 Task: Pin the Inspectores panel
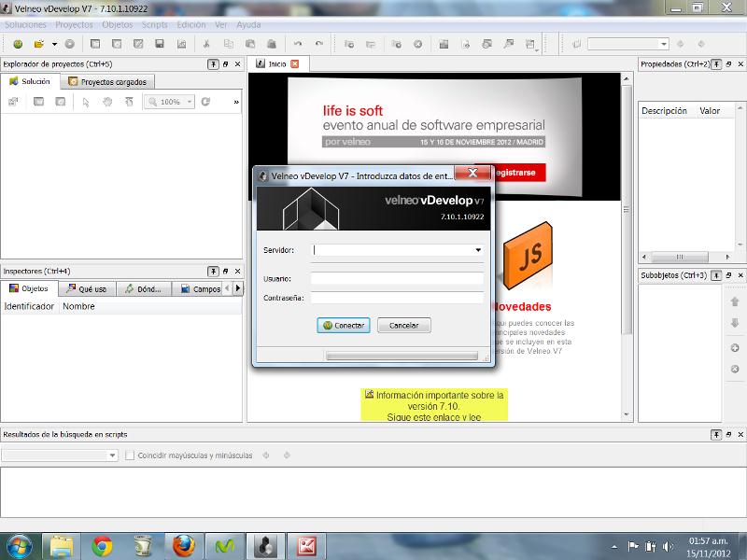click(x=213, y=272)
